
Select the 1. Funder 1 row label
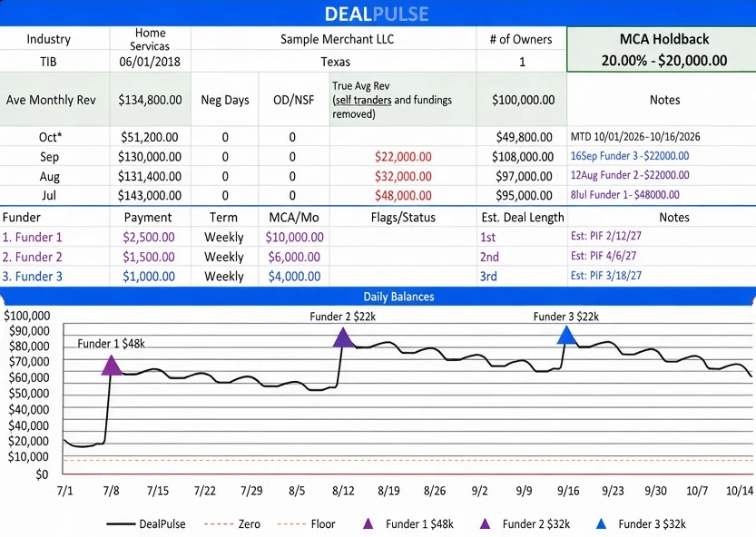point(33,237)
